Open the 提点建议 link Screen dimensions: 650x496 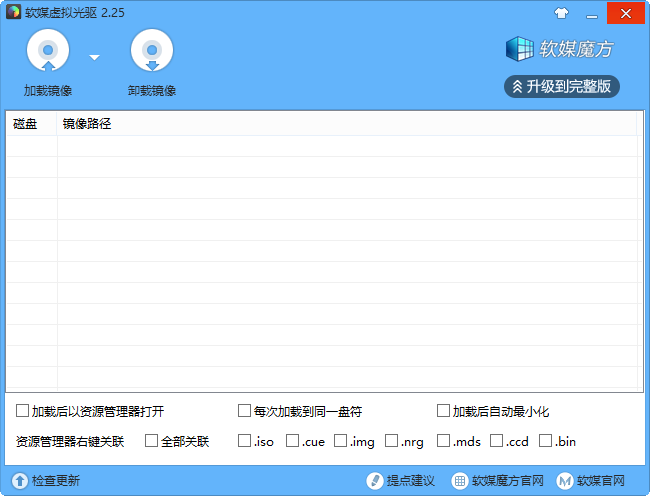(x=410, y=481)
